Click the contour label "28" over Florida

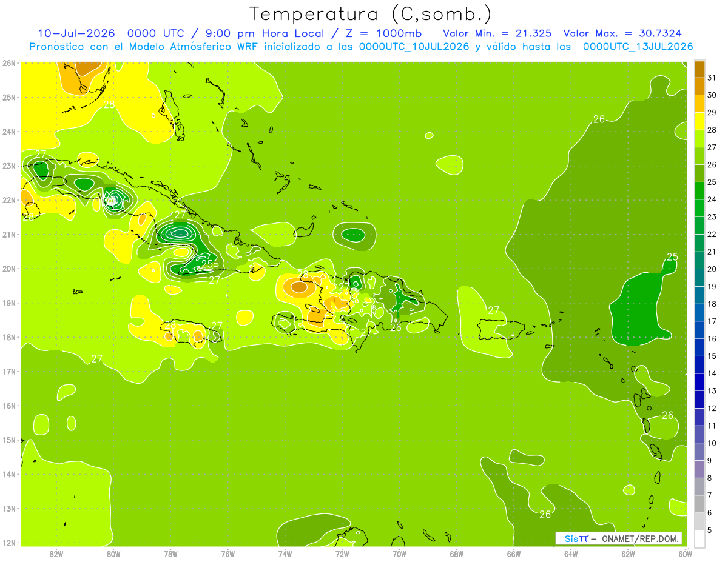click(x=109, y=104)
